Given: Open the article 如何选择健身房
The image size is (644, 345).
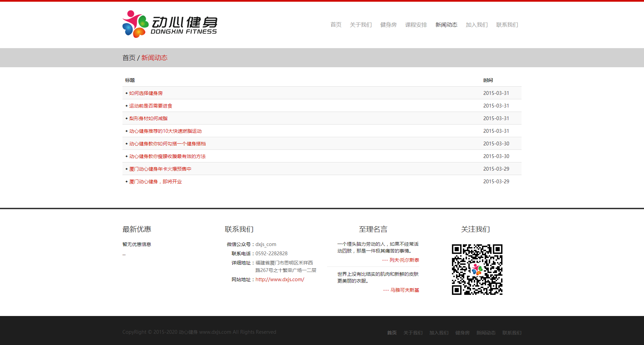Looking at the screenshot, I should coord(146,93).
